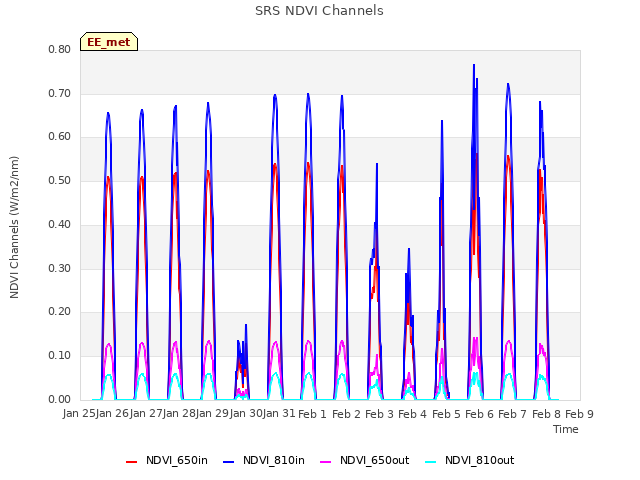Viewport: 640px width, 480px height.
Task: Click the 0.20 y-axis tick label
Action: (x=60, y=311)
